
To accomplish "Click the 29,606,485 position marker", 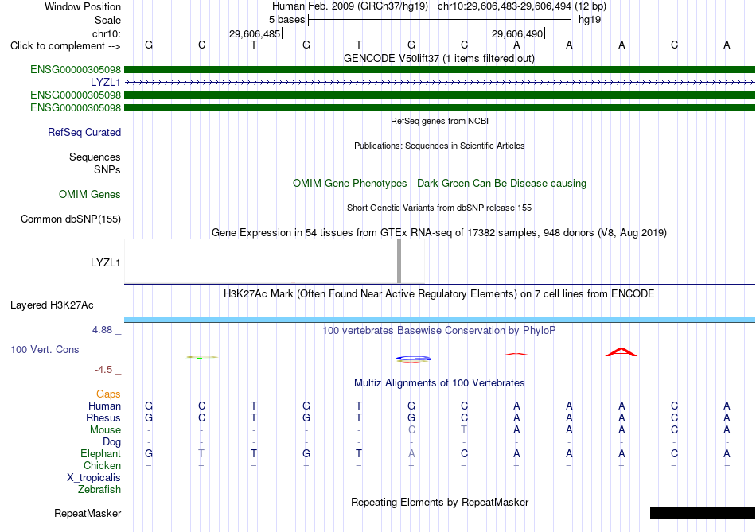I will click(255, 33).
